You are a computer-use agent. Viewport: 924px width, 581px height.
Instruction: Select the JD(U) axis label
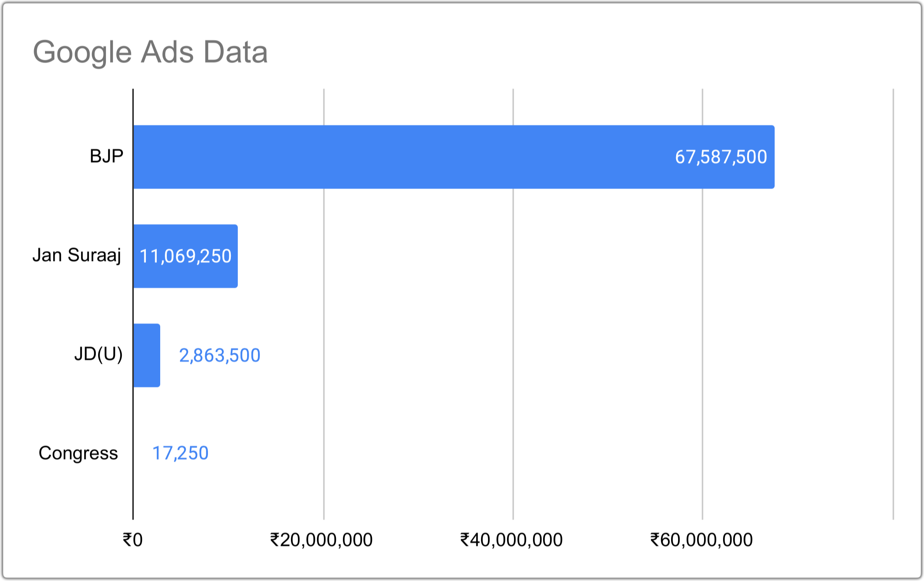(x=98, y=354)
